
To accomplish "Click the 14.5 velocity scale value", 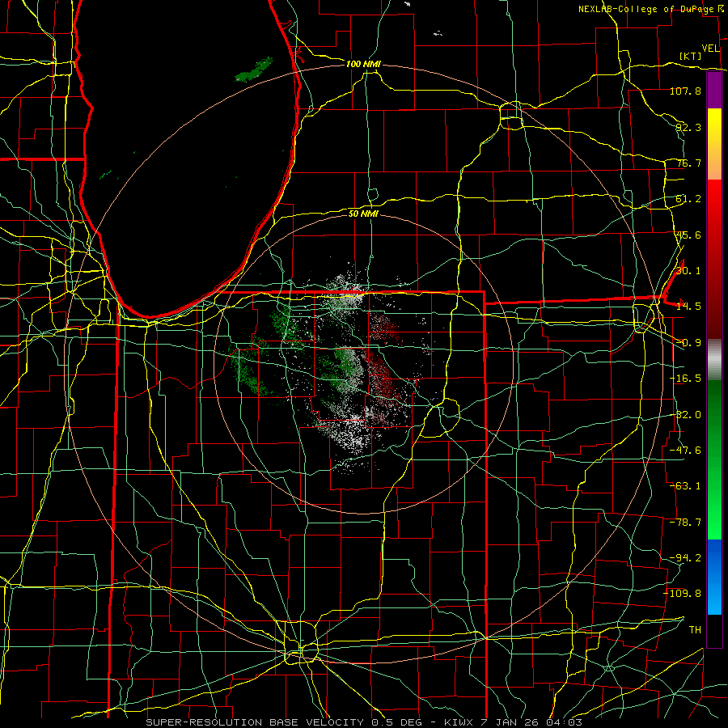I will tap(688, 307).
